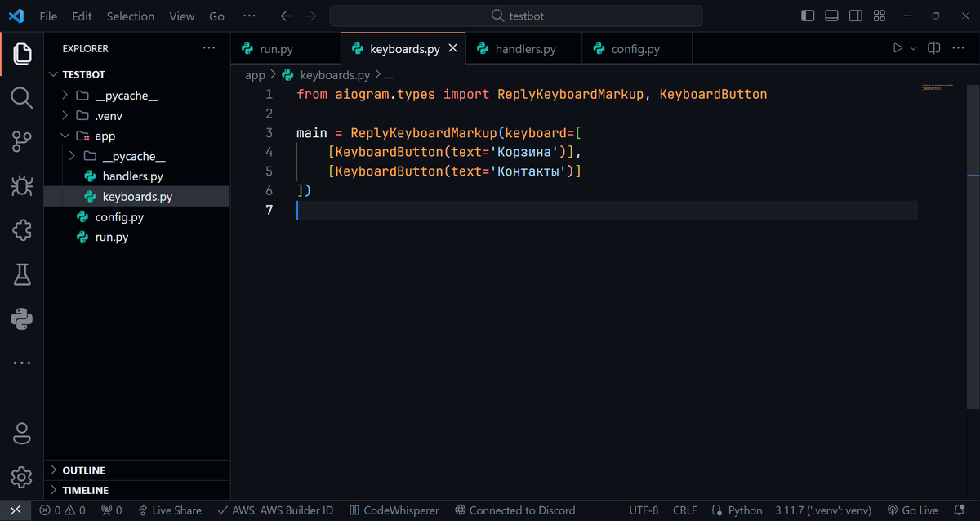Open the Testing flask icon
The image size is (980, 521).
22,274
